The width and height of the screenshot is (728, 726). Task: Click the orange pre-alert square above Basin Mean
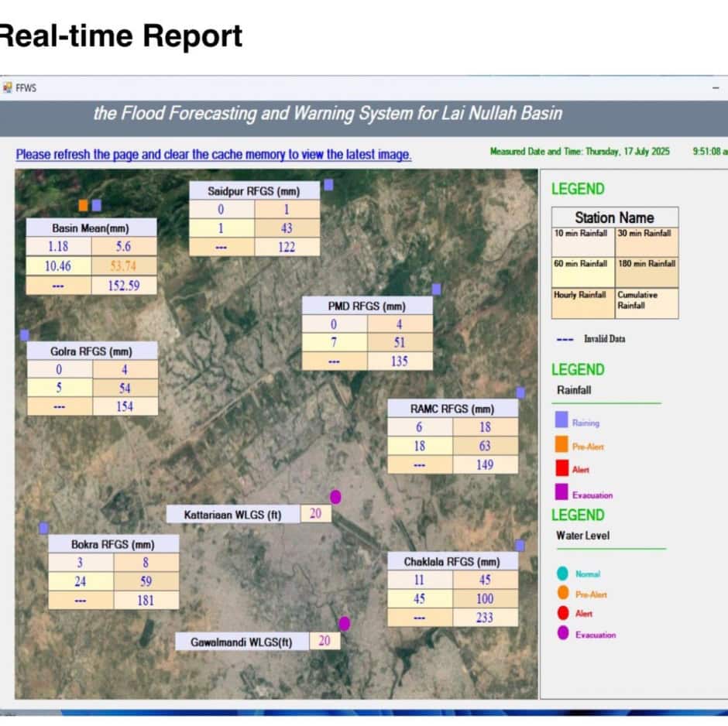tap(83, 205)
